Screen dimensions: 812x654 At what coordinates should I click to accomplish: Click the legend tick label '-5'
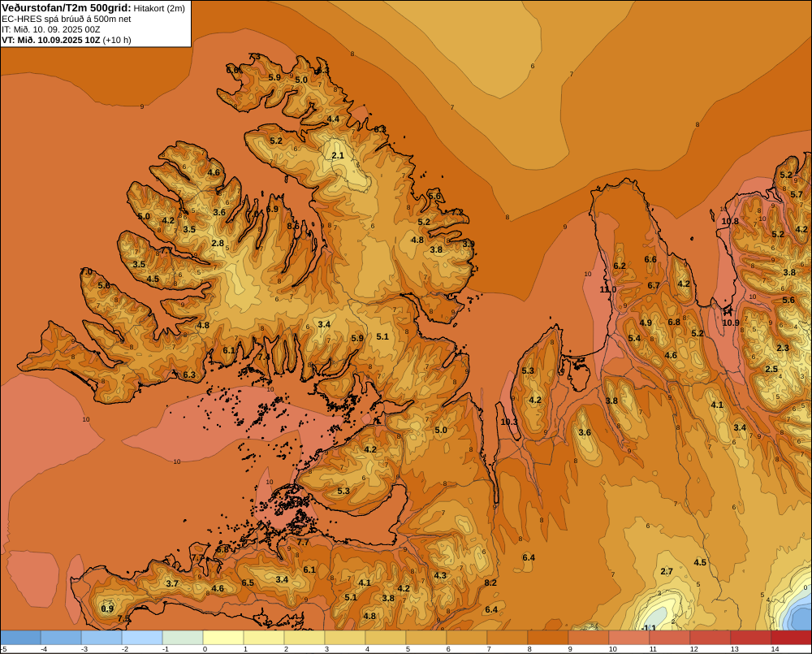tap(3, 649)
